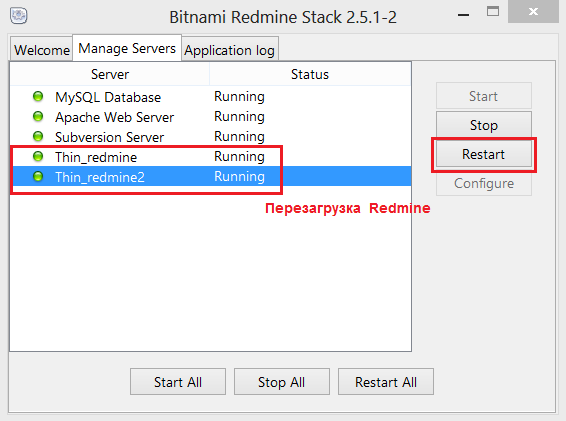Click the Bitnami app icon in title bar
The width and height of the screenshot is (566, 421).
[x=18, y=16]
